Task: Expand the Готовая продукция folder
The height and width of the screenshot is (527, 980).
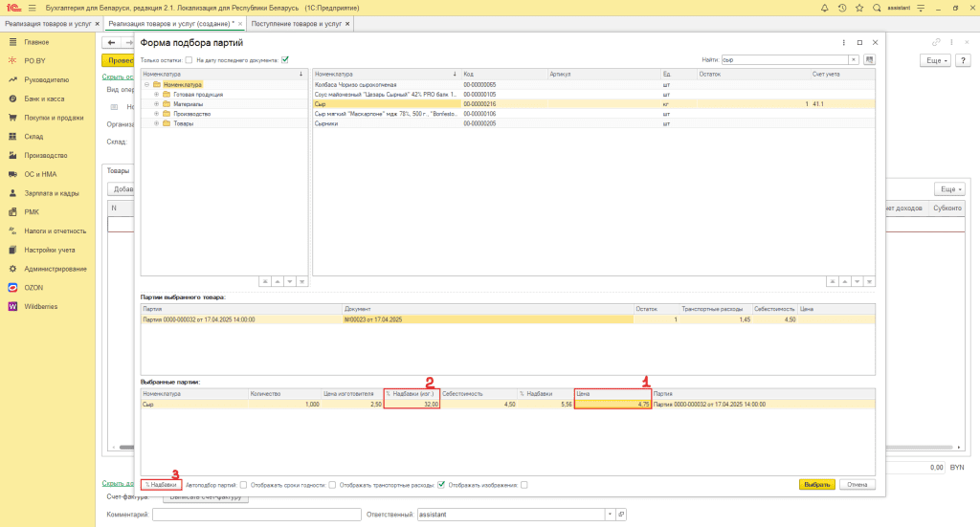Action: 156,95
